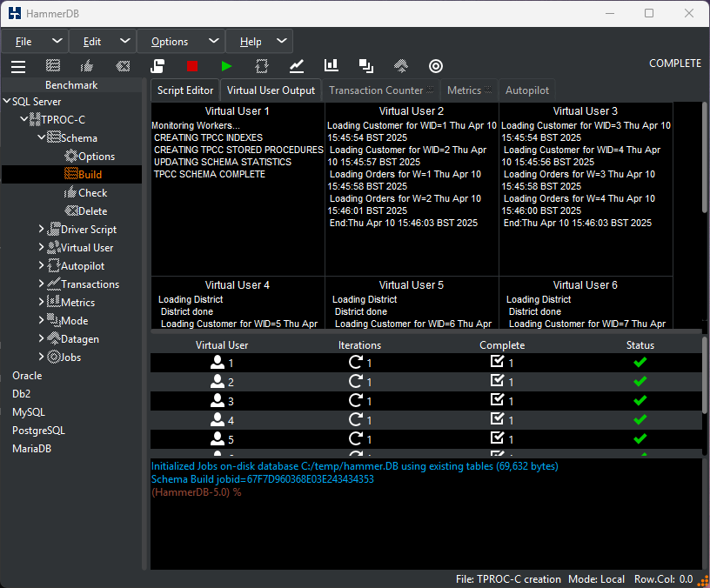Screen dimensions: 710x588
Task: Click the Options gear tree icon
Action: pos(71,157)
